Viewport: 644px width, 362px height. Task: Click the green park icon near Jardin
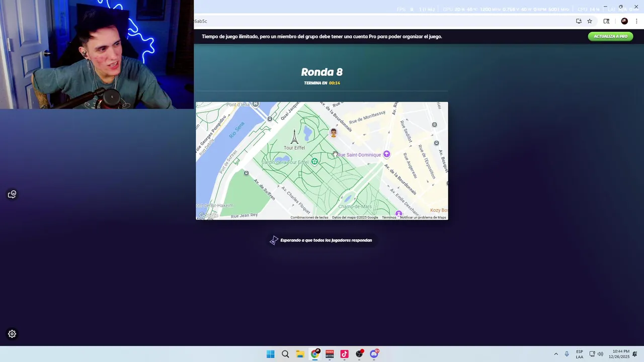click(314, 161)
